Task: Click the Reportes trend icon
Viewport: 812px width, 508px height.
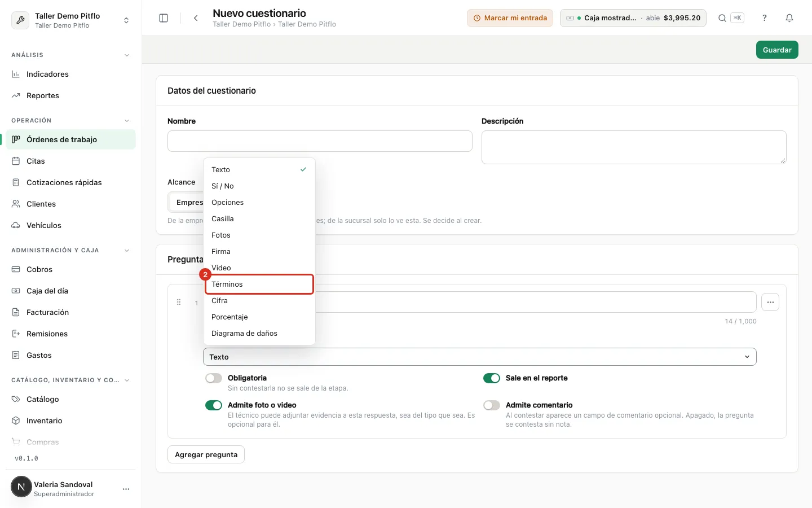Action: pyautogui.click(x=16, y=95)
